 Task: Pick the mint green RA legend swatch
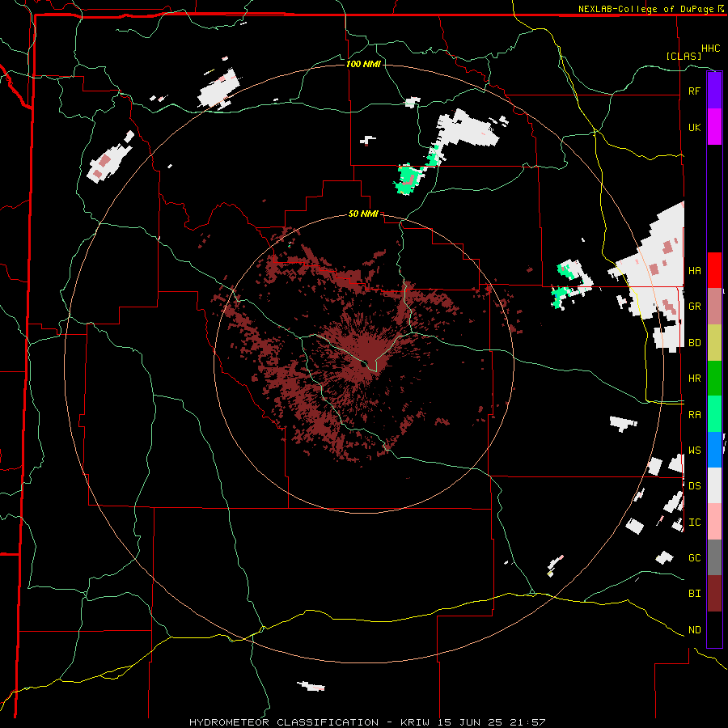714,414
